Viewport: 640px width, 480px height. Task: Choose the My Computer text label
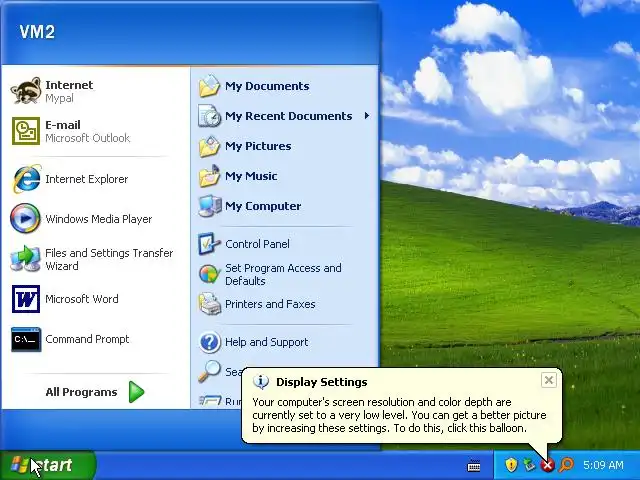click(263, 206)
